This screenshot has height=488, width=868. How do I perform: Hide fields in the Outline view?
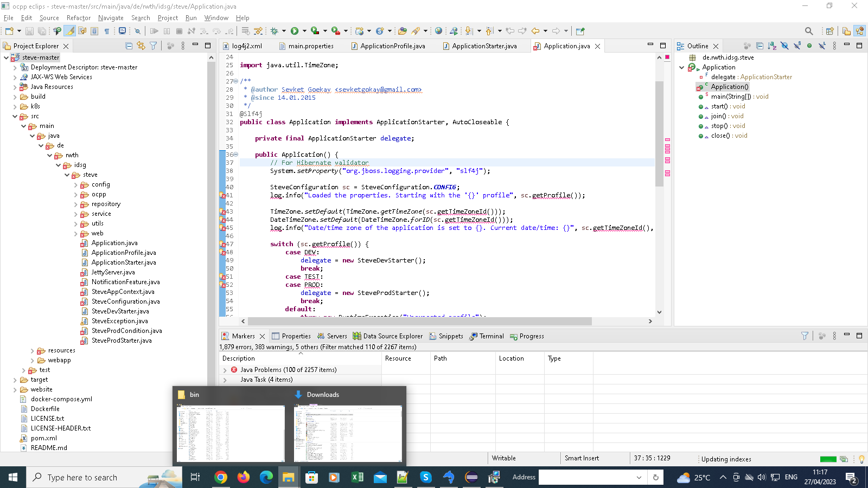point(784,46)
